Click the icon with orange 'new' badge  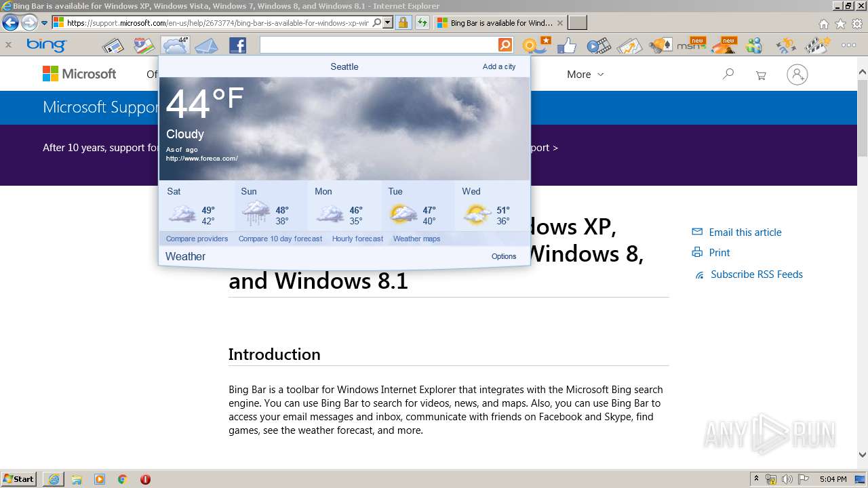(x=724, y=45)
